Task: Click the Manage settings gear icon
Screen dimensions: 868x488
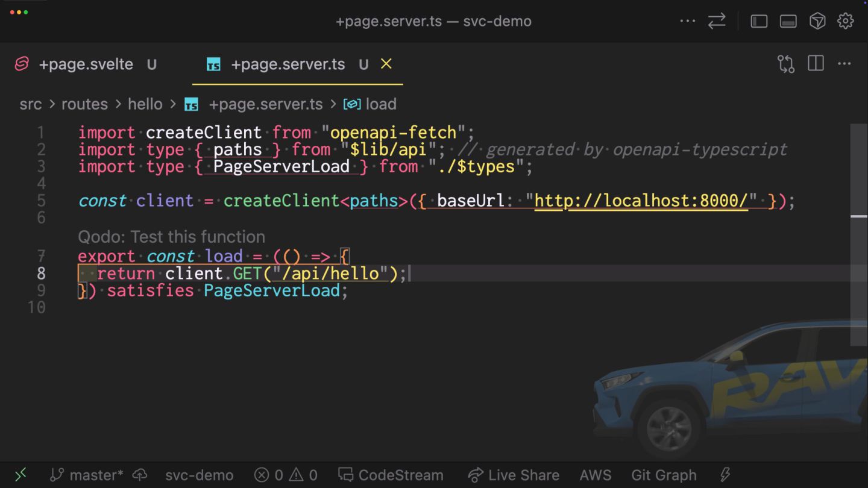Action: pos(846,21)
